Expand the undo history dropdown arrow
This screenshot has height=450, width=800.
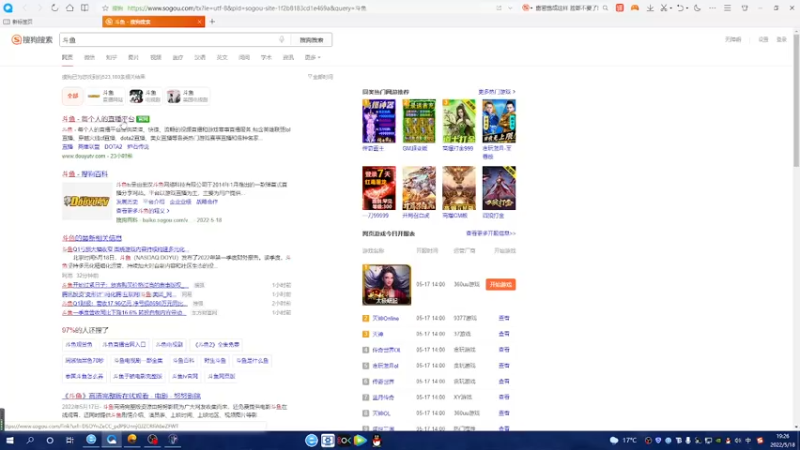(686, 8)
